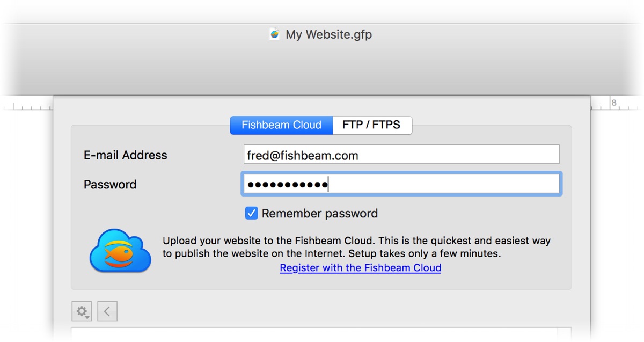Click the My Website.gfp window title
The width and height of the screenshot is (644, 342).
tap(328, 34)
